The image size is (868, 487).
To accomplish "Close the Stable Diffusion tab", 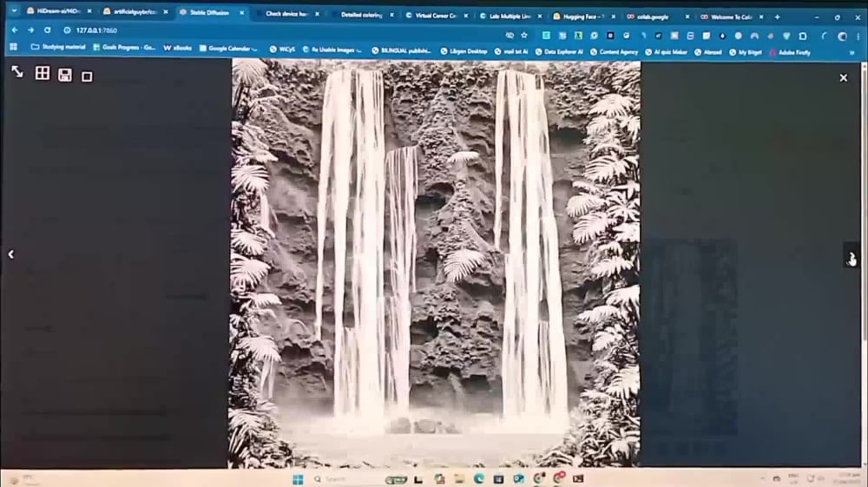I will click(x=242, y=13).
